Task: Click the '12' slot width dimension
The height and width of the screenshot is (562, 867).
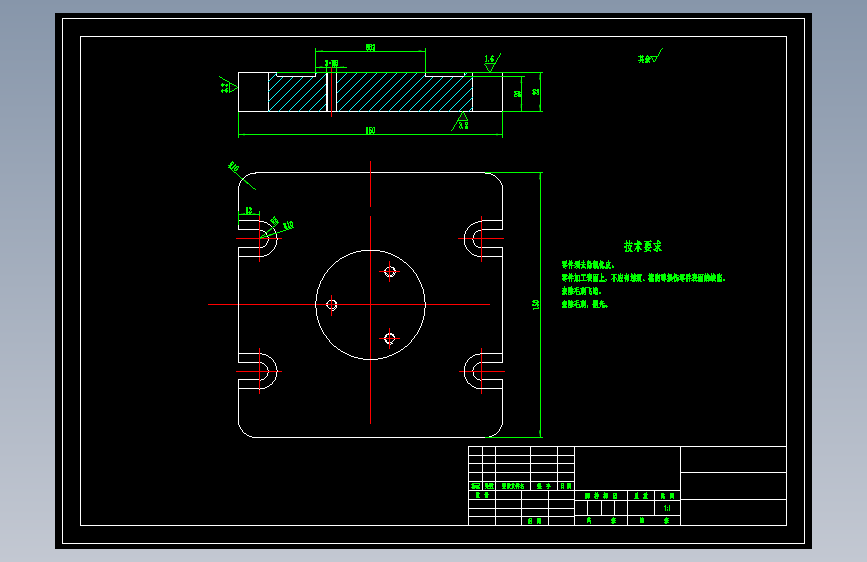Action: pos(249,211)
